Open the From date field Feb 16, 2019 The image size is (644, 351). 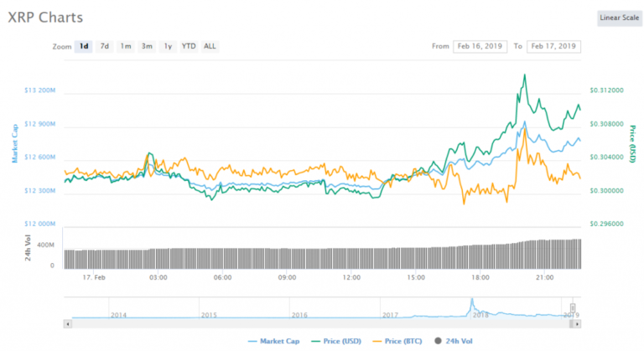pyautogui.click(x=480, y=46)
